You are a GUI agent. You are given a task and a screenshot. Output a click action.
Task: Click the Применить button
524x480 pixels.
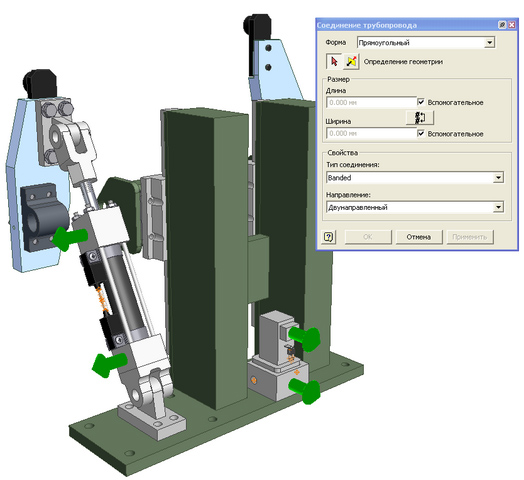coord(470,237)
